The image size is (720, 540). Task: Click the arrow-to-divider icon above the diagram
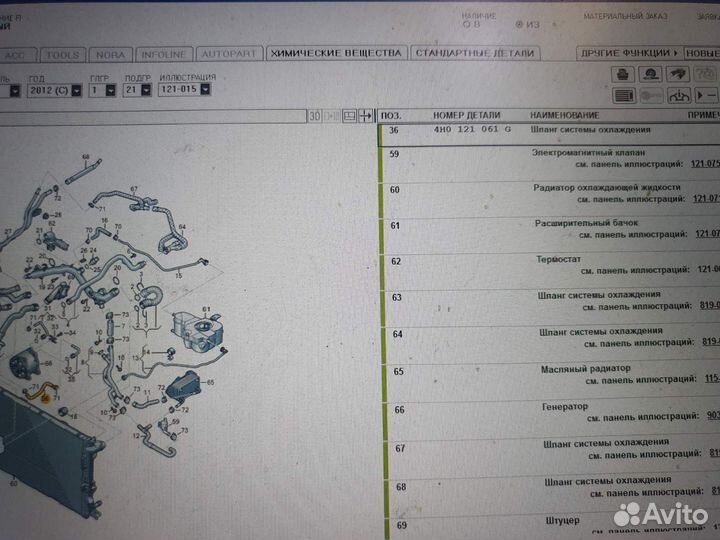coord(365,116)
